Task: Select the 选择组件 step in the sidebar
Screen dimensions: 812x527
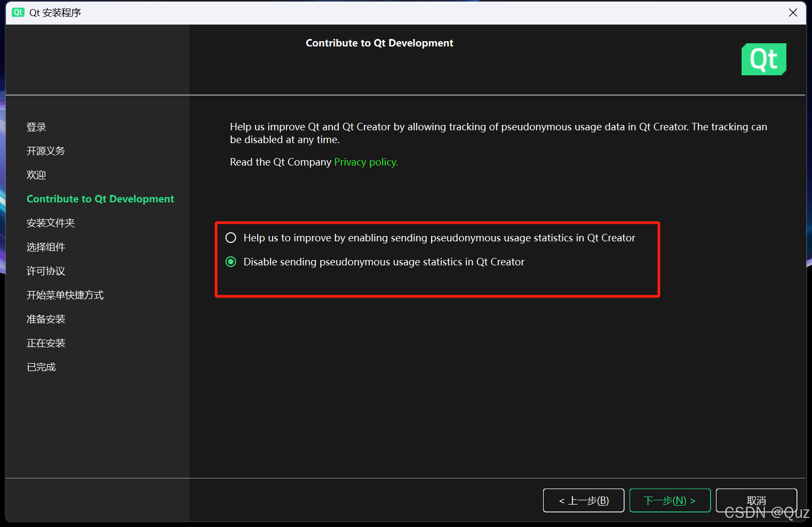Action: point(46,247)
